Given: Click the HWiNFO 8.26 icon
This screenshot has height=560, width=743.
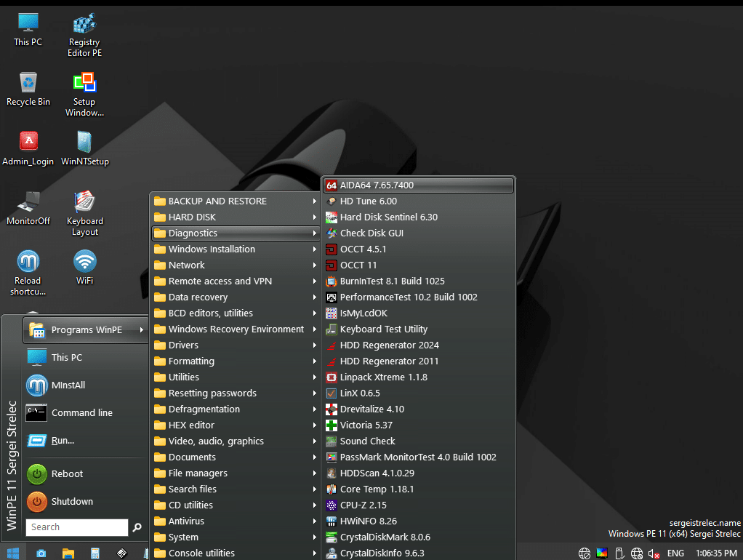Looking at the screenshot, I should 332,521.
